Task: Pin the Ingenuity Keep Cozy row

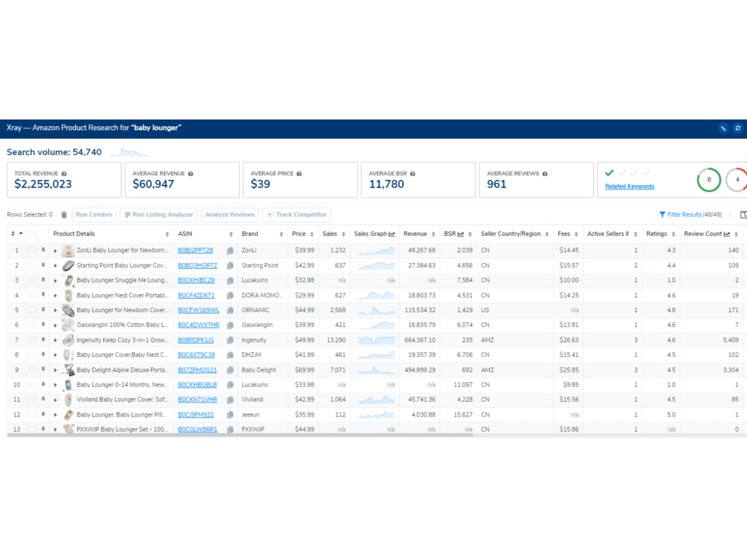Action: pyautogui.click(x=43, y=340)
